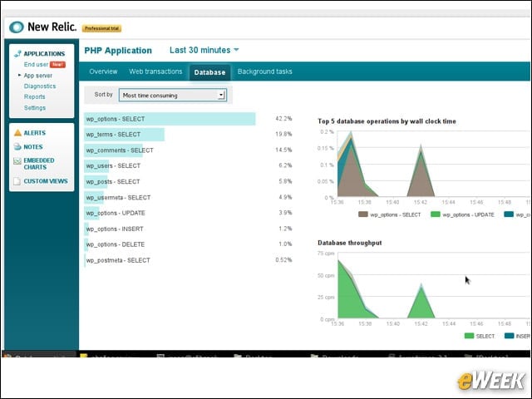Click the Professional trial badge
This screenshot has width=532, height=399.
tap(101, 28)
